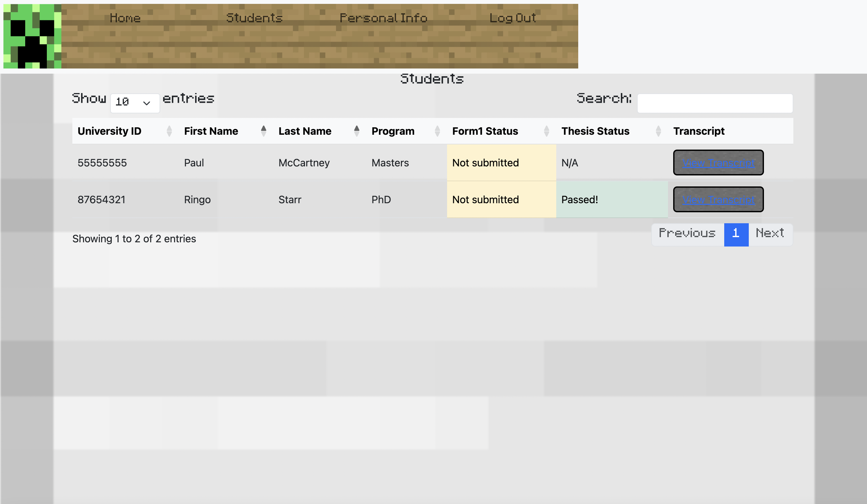
Task: View Transcript for Paul McCartney
Action: [718, 163]
